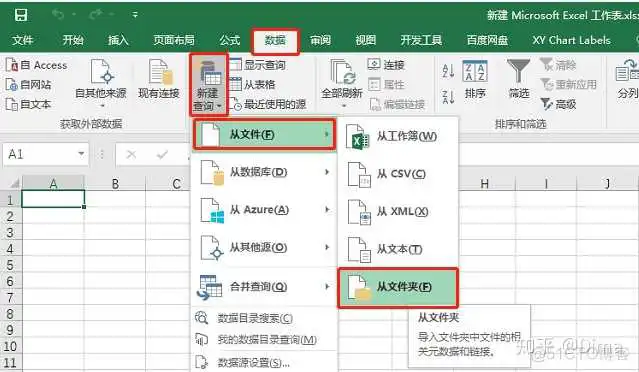Open the 新建查询 dropdown button
639x372 pixels.
(x=208, y=84)
